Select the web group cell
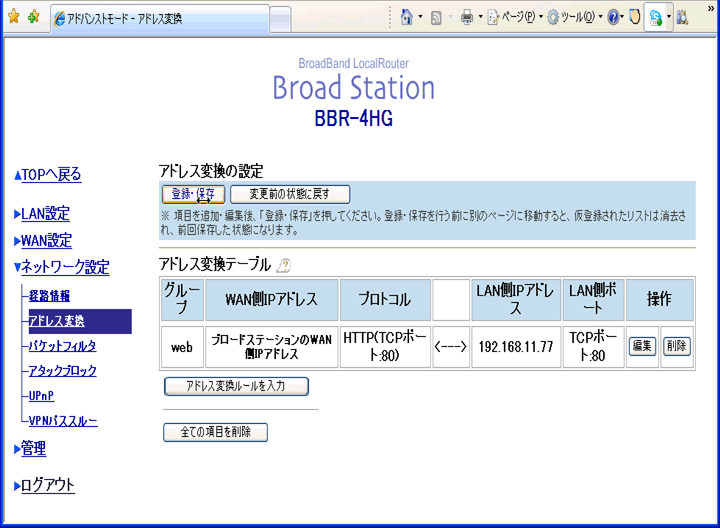This screenshot has height=528, width=720. (182, 347)
